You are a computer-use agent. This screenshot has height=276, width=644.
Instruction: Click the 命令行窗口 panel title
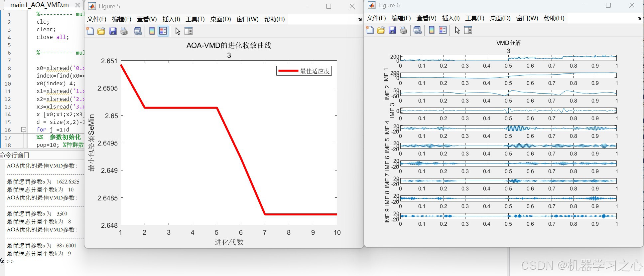15,155
